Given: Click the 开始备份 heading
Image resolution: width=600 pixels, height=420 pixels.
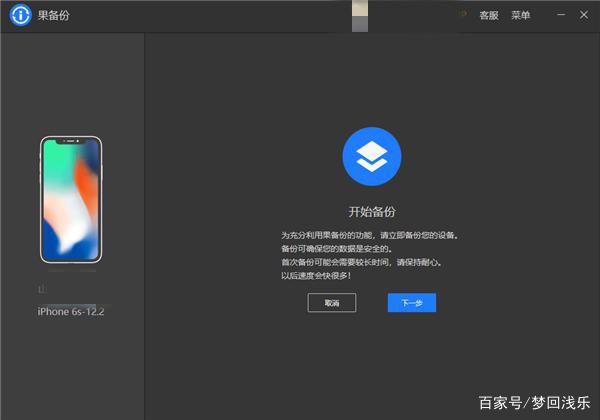Looking at the screenshot, I should pyautogui.click(x=371, y=212).
